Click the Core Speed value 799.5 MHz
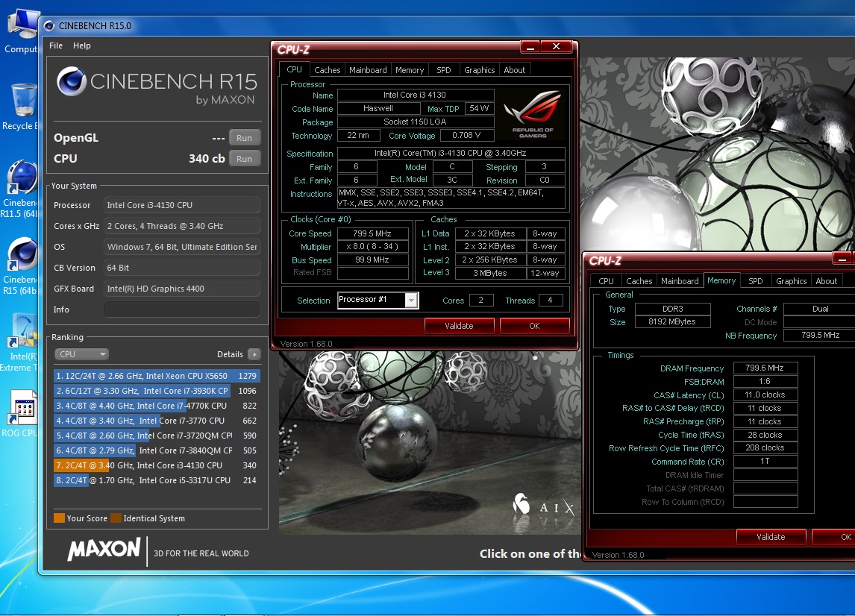Screen dimensions: 855x616 point(372,233)
